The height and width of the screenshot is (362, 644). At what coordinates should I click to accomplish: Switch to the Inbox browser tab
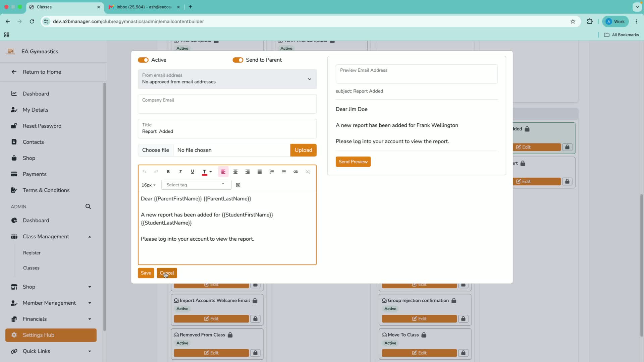pyautogui.click(x=144, y=7)
